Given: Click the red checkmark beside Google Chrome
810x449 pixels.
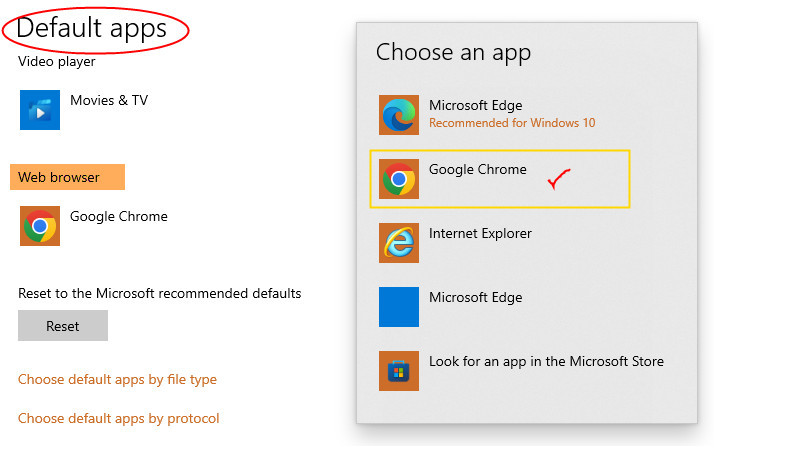Looking at the screenshot, I should pos(559,180).
